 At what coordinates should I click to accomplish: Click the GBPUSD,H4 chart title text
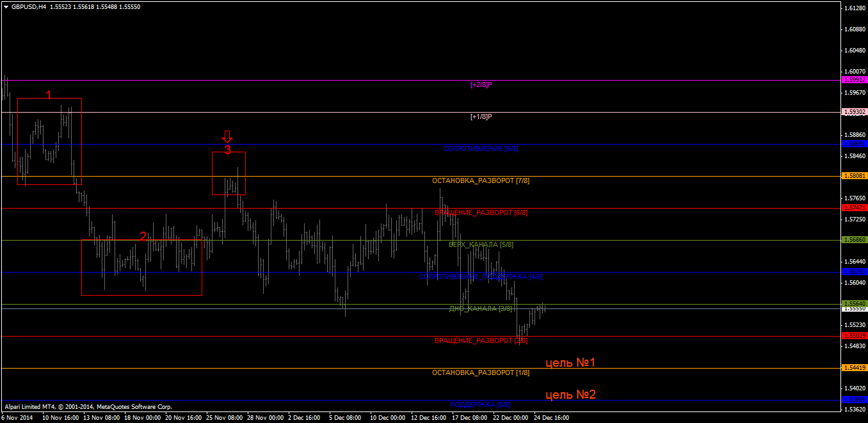coord(29,6)
